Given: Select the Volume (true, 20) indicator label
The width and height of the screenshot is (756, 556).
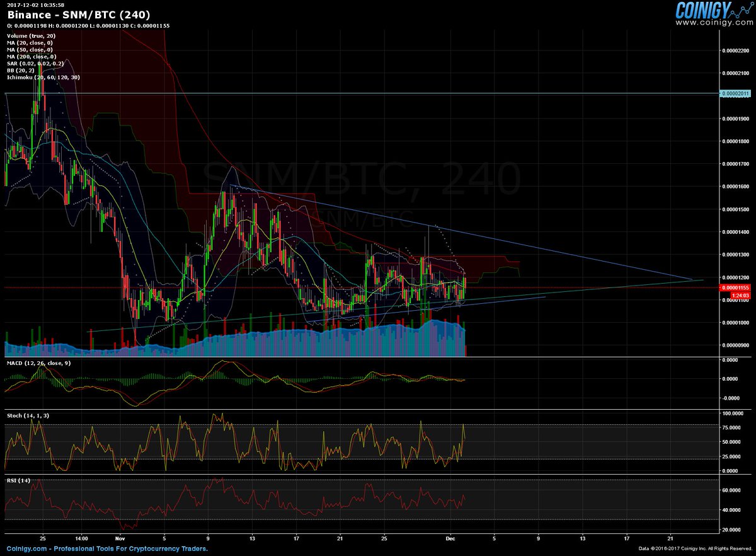Looking at the screenshot, I should click(30, 37).
